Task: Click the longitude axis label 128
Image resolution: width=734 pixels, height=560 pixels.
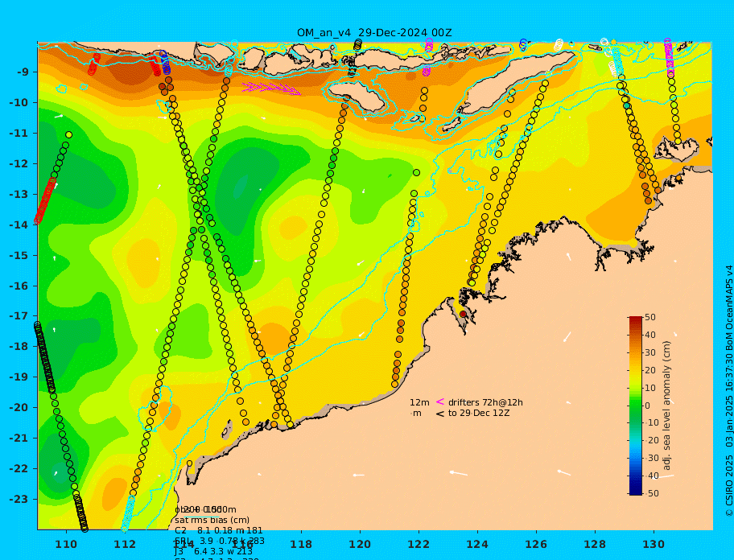Action: click(595, 544)
